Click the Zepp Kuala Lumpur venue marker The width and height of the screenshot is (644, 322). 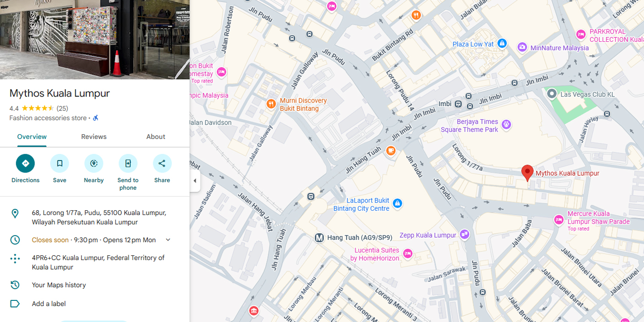tap(465, 234)
